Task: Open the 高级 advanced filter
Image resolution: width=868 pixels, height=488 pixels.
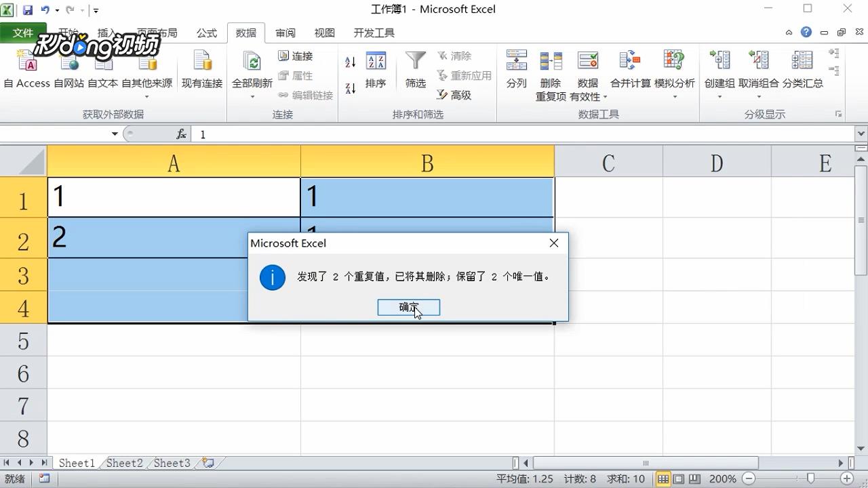Action: click(x=454, y=96)
